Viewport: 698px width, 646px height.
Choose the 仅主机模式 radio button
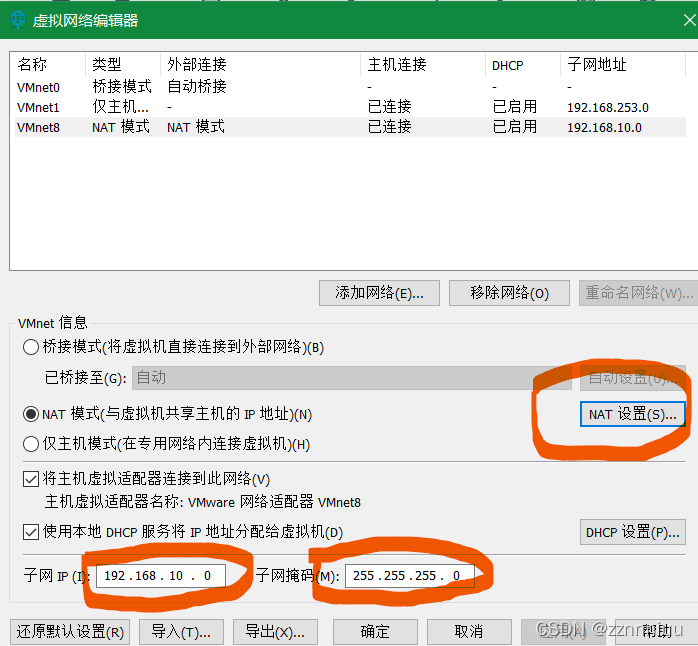point(31,443)
